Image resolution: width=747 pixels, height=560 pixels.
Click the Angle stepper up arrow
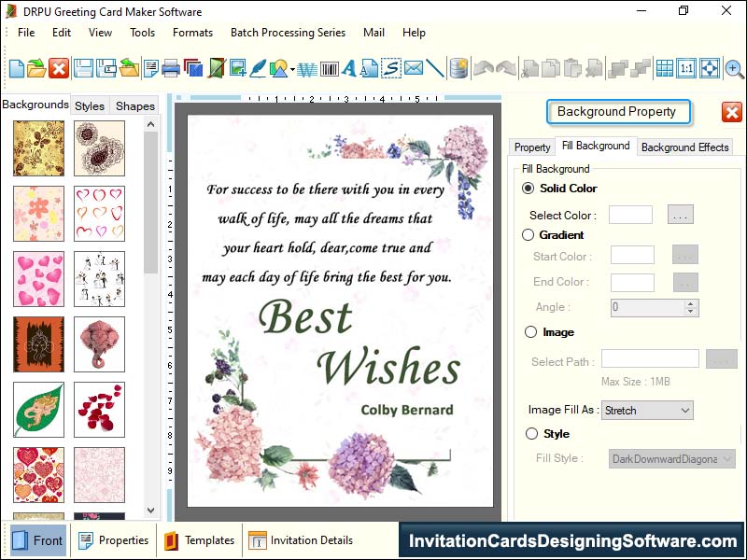(689, 302)
